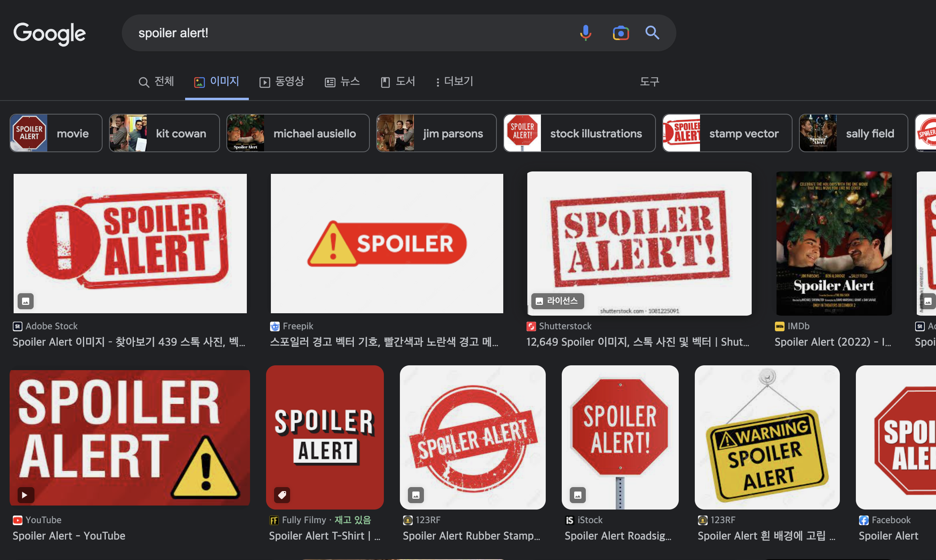936x560 pixels.
Task: Click the play icon on YouTube thumbnail
Action: (25, 495)
